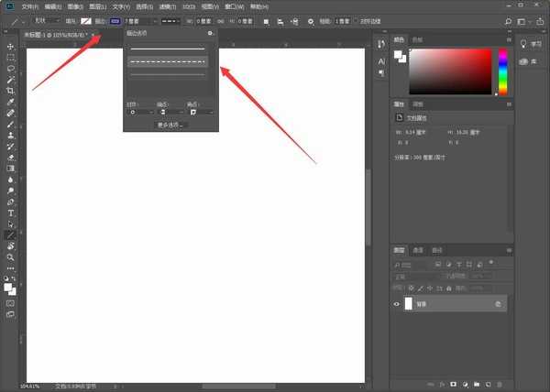
Task: Select the Zoom magnifier tool
Action: pos(11,257)
